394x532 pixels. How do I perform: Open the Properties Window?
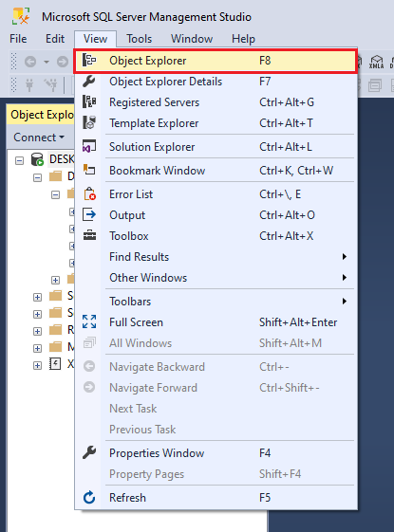point(216,453)
